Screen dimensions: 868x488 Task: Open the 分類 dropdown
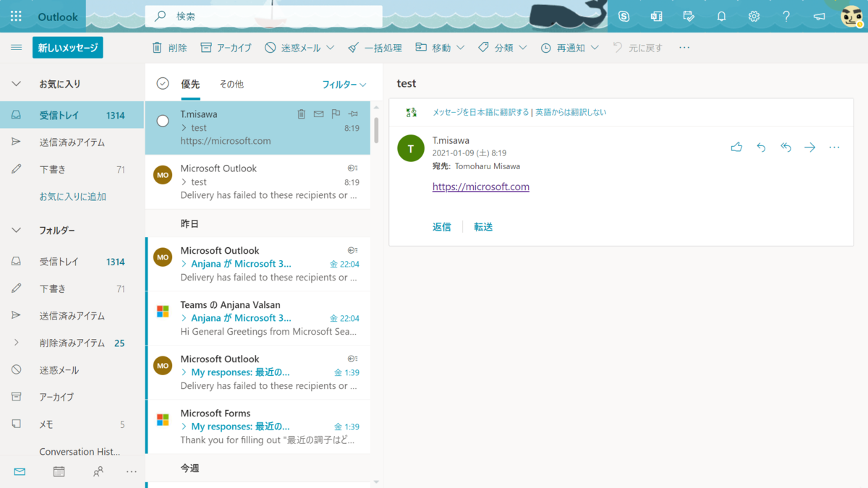503,48
